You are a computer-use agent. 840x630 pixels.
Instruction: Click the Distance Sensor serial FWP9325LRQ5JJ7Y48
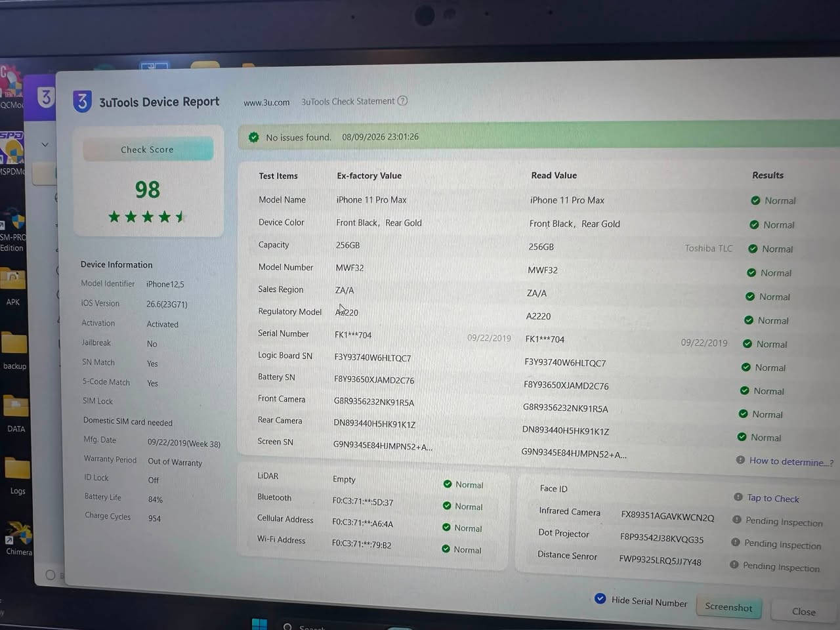pyautogui.click(x=660, y=561)
